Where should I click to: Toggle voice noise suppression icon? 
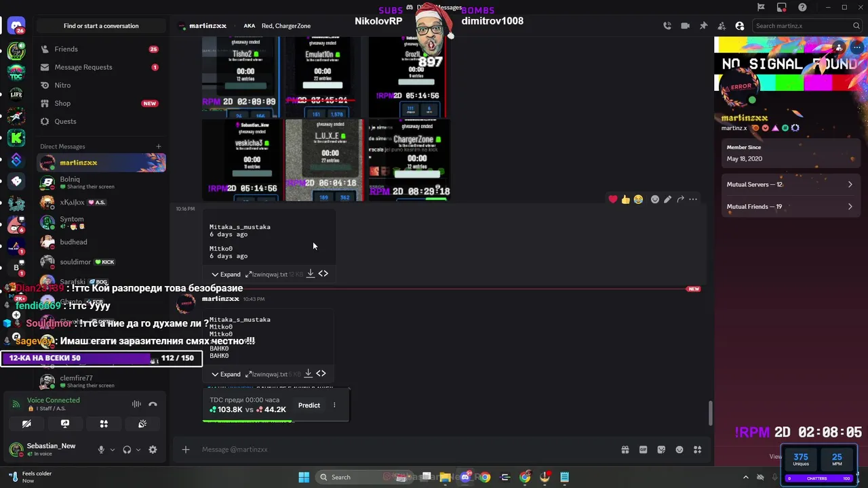click(136, 404)
